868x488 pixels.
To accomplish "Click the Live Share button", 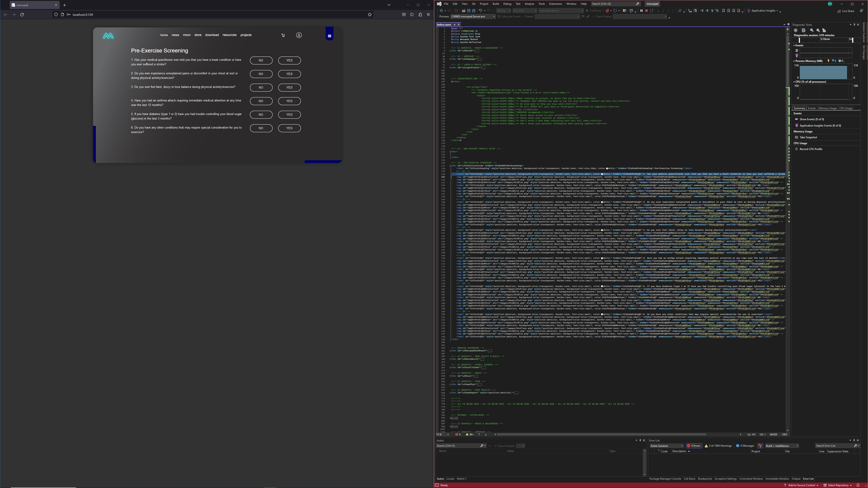I will (x=846, y=11).
